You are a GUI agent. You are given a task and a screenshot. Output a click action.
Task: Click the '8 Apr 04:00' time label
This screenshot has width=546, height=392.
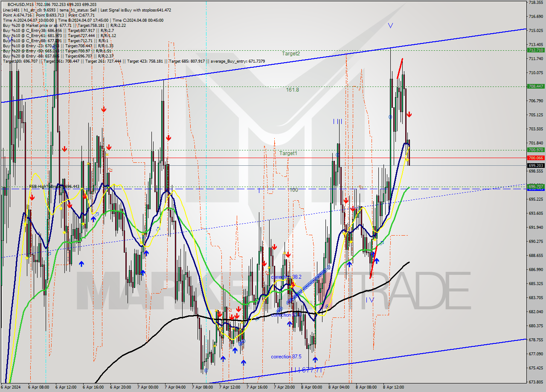click(339, 388)
